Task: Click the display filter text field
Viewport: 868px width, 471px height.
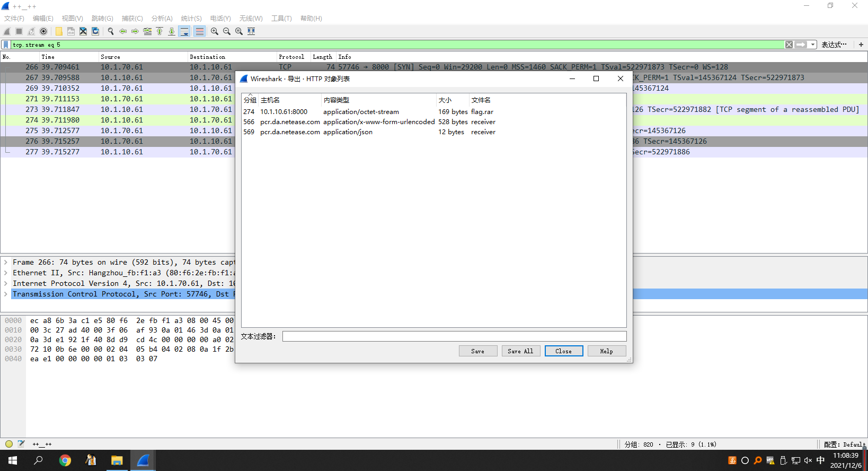Action: pyautogui.click(x=397, y=45)
